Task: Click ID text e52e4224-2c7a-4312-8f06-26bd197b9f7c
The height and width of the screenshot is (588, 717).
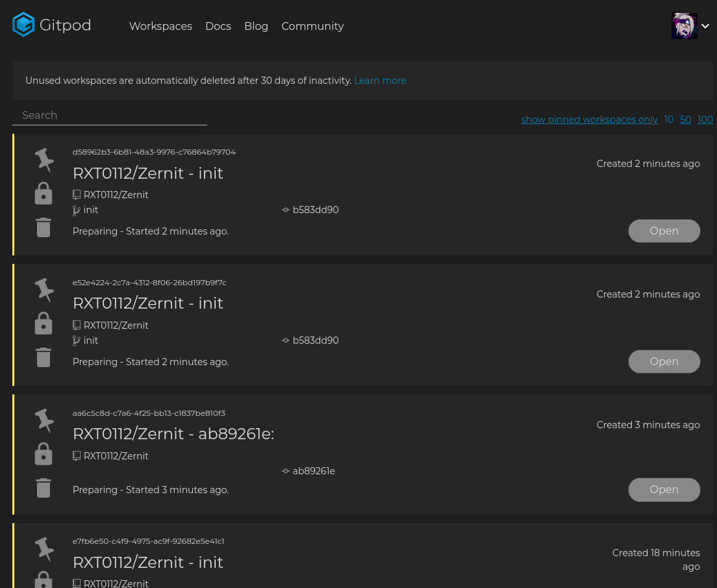Action: tap(149, 283)
